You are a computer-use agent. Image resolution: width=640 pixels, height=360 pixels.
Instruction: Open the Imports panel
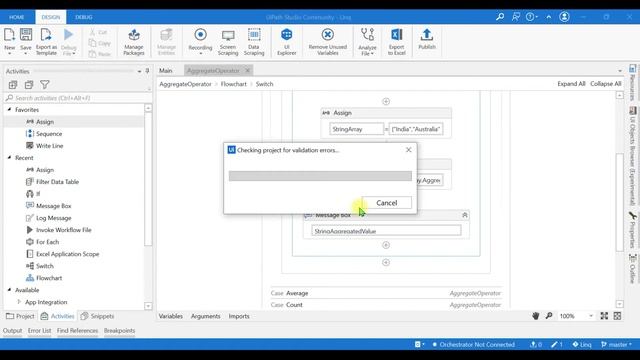pyautogui.click(x=239, y=316)
